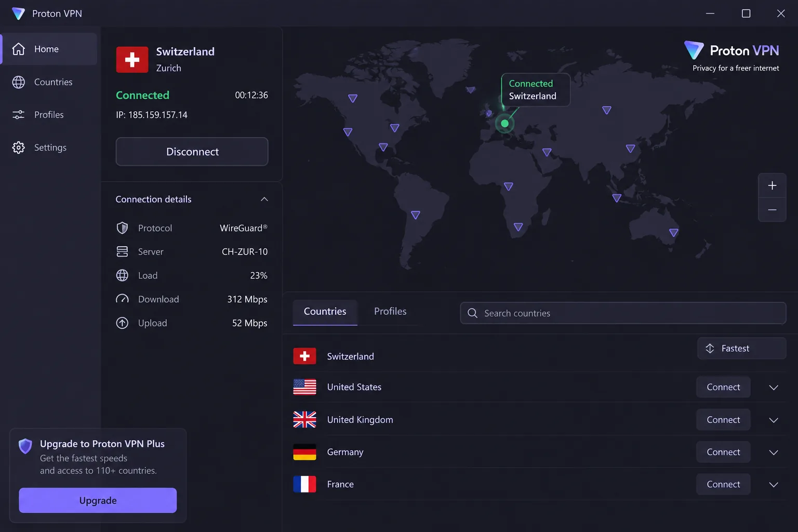Go to Home in the sidebar
Viewport: 798px width, 532px height.
point(49,49)
